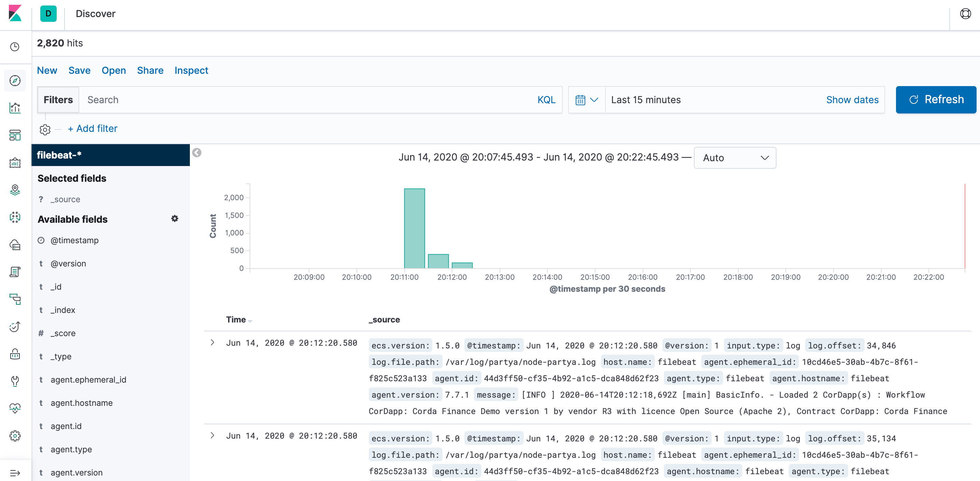Viewport: 980px width, 481px height.
Task: Open the filebeat-* index pattern selector
Action: click(110, 155)
